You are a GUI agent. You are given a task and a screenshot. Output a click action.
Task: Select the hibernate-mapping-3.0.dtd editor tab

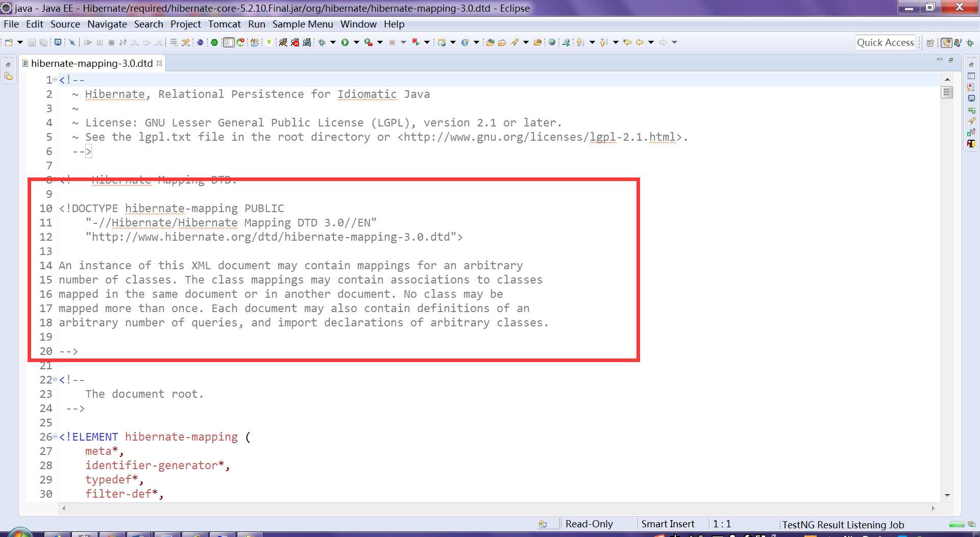pyautogui.click(x=92, y=63)
